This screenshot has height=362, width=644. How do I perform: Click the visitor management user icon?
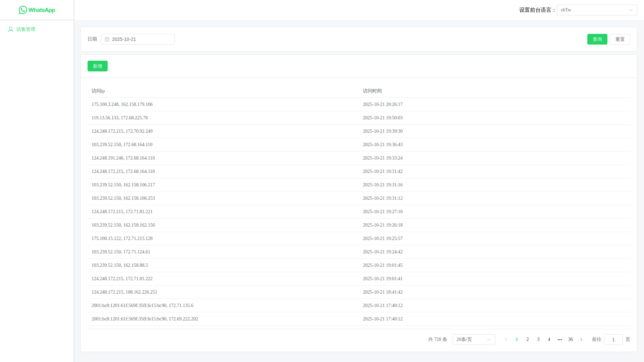(11, 29)
